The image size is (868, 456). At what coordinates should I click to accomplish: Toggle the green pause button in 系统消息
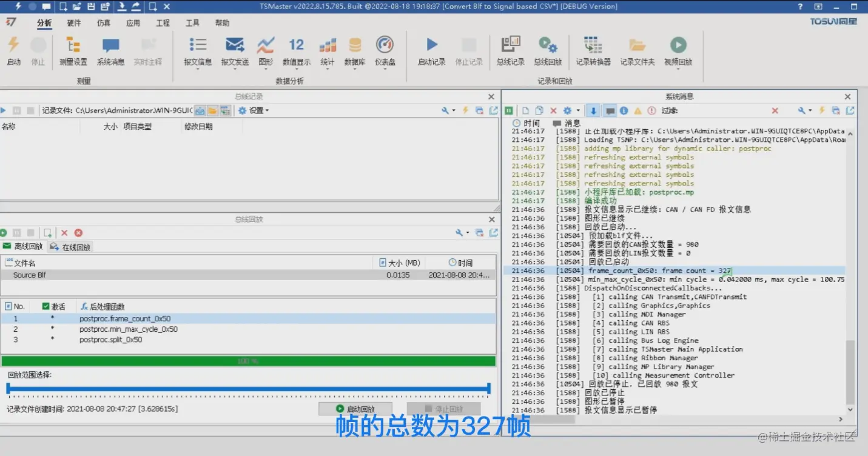(509, 111)
